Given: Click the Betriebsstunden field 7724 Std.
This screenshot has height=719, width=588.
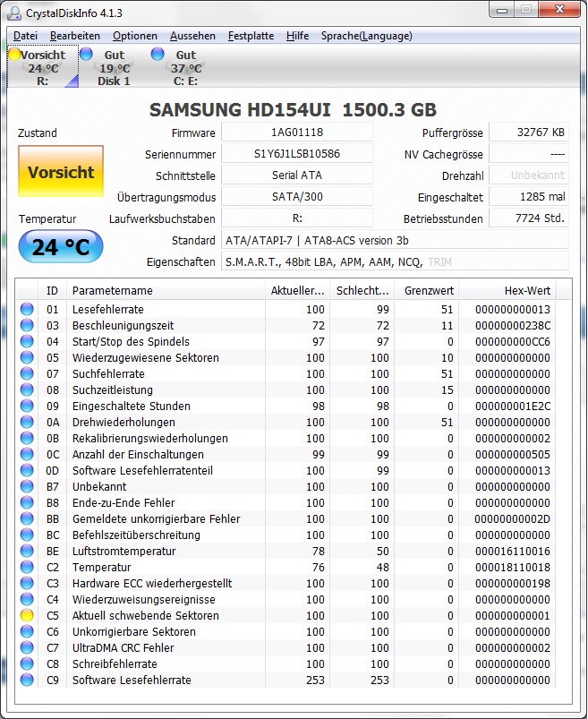Looking at the screenshot, I should pyautogui.click(x=529, y=218).
